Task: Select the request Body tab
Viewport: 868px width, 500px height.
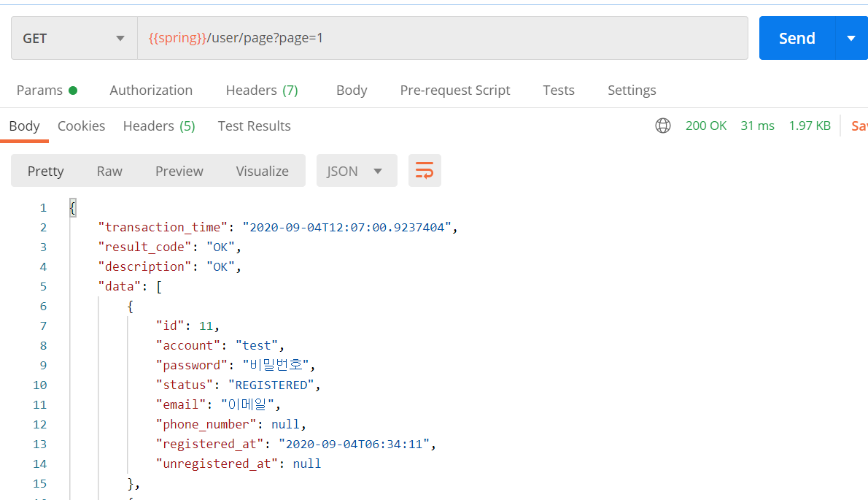Action: click(352, 91)
